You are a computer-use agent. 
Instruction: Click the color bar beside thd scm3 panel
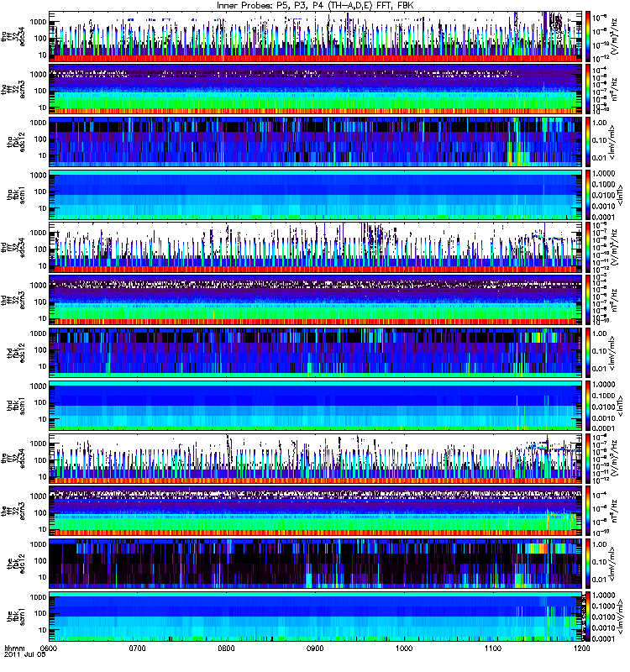588,300
